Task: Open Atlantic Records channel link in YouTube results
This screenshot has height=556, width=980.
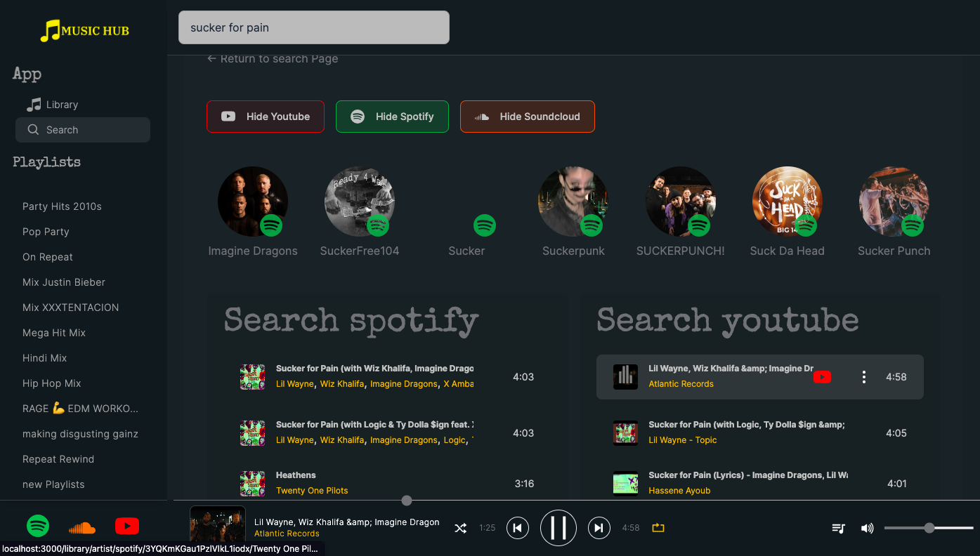Action: tap(681, 384)
